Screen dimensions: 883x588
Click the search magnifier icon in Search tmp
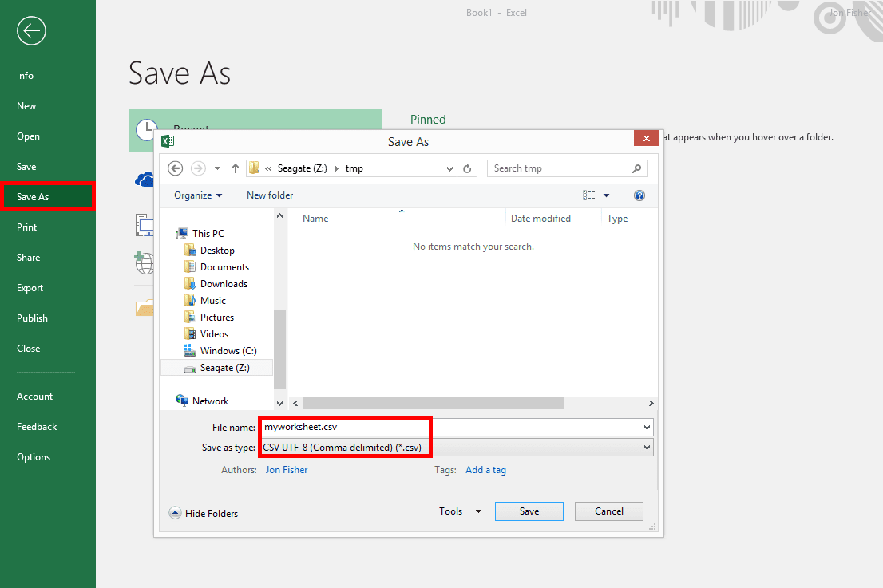click(636, 168)
